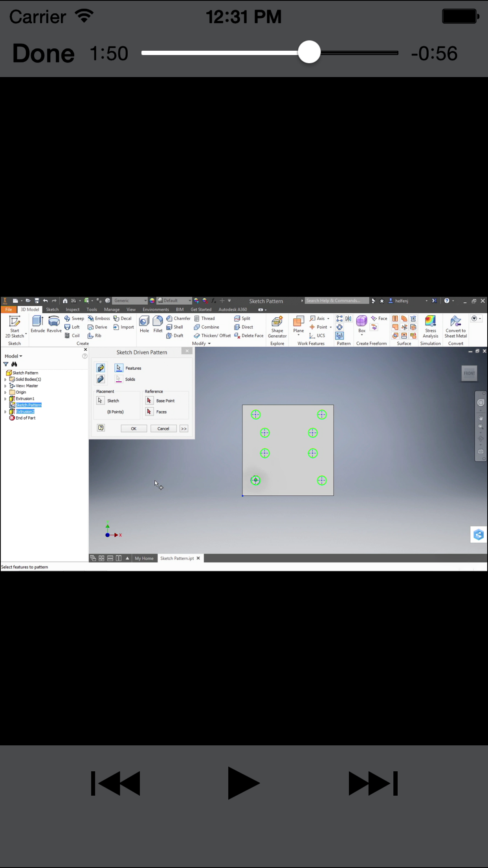
Task: Select the Extrude tool
Action: 38,324
